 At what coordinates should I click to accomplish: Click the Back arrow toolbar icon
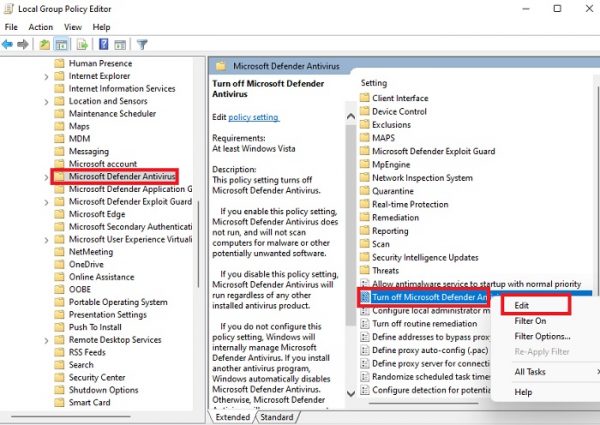(x=8, y=45)
